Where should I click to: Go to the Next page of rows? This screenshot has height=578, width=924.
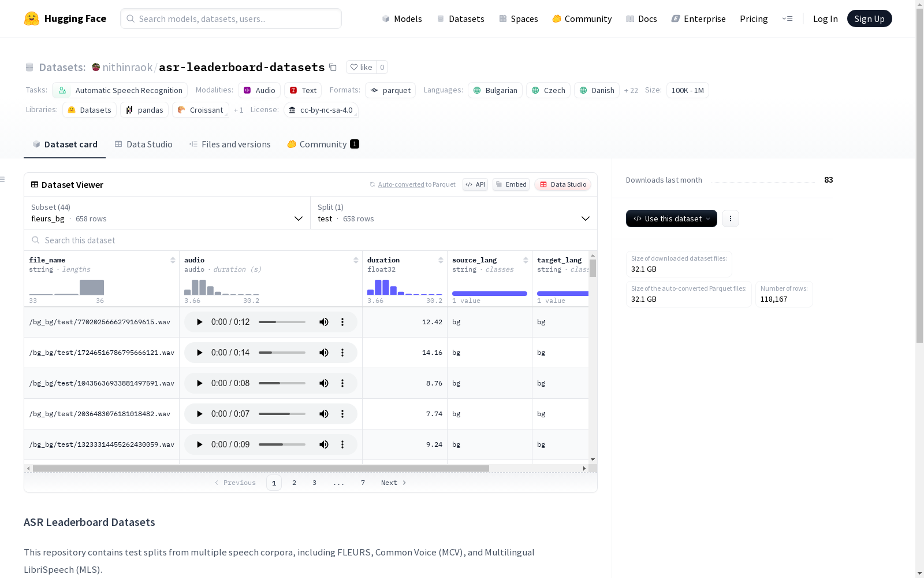(393, 483)
